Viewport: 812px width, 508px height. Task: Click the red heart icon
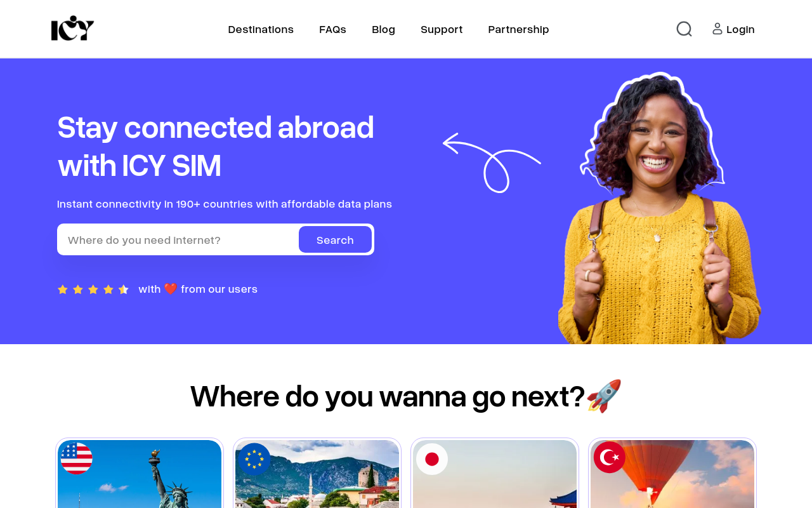171,289
